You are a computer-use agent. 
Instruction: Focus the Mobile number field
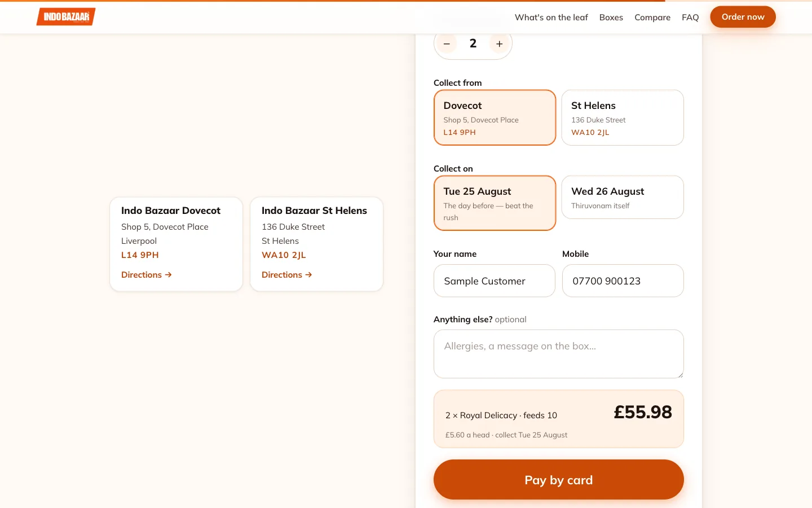(623, 281)
